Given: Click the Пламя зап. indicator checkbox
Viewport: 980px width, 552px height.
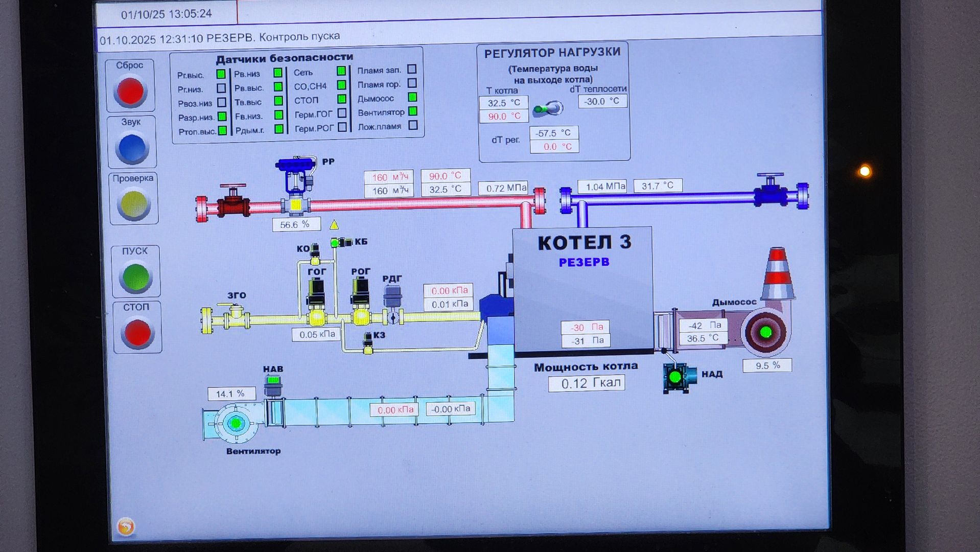Looking at the screenshot, I should click(412, 69).
